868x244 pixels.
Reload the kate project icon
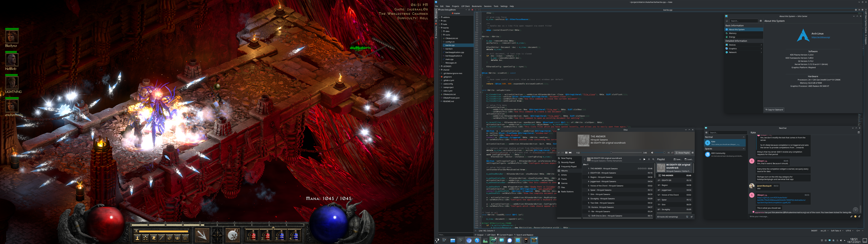click(469, 10)
